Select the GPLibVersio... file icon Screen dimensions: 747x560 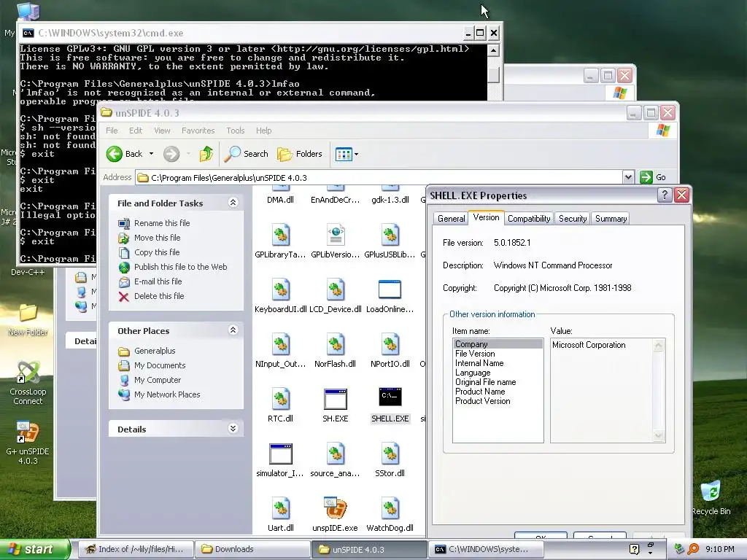pyautogui.click(x=335, y=234)
